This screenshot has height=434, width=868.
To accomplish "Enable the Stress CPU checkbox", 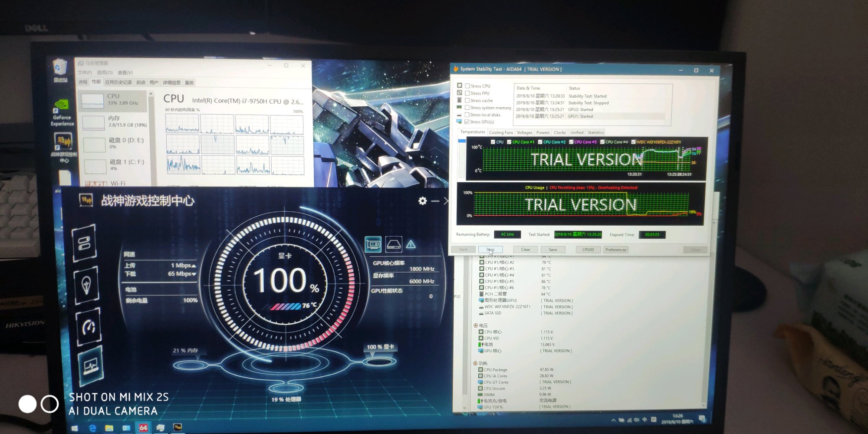I will [467, 86].
